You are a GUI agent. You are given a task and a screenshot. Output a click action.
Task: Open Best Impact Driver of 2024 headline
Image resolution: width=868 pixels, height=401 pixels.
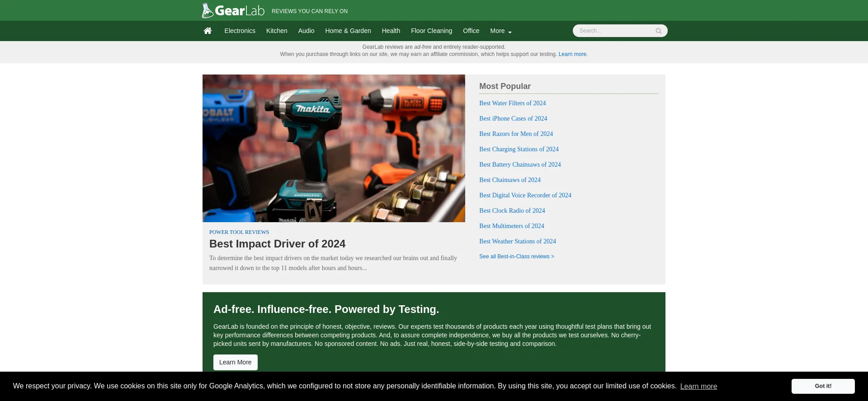coord(277,244)
